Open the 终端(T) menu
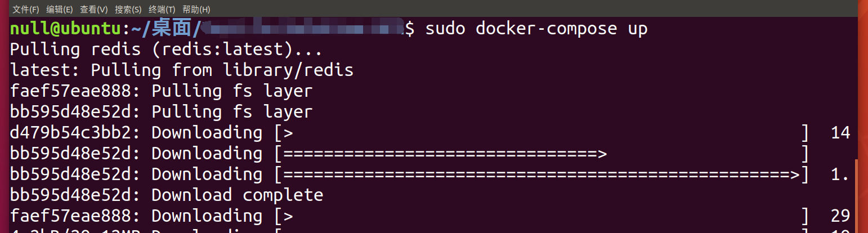The height and width of the screenshot is (233, 868). [x=162, y=10]
